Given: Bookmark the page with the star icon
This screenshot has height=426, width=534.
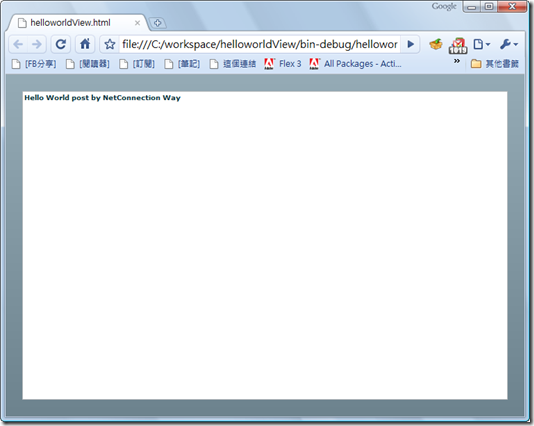Looking at the screenshot, I should tap(110, 44).
